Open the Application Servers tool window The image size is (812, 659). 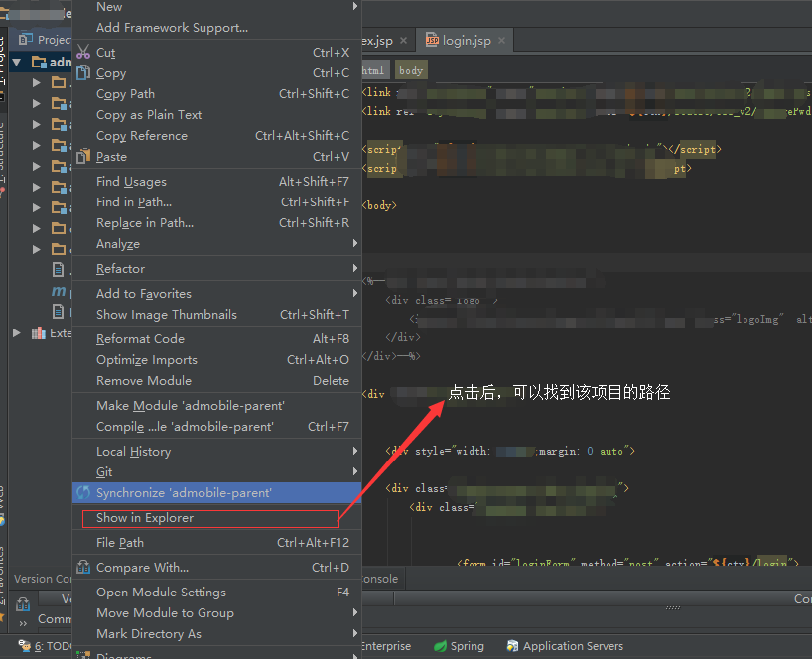[565, 646]
